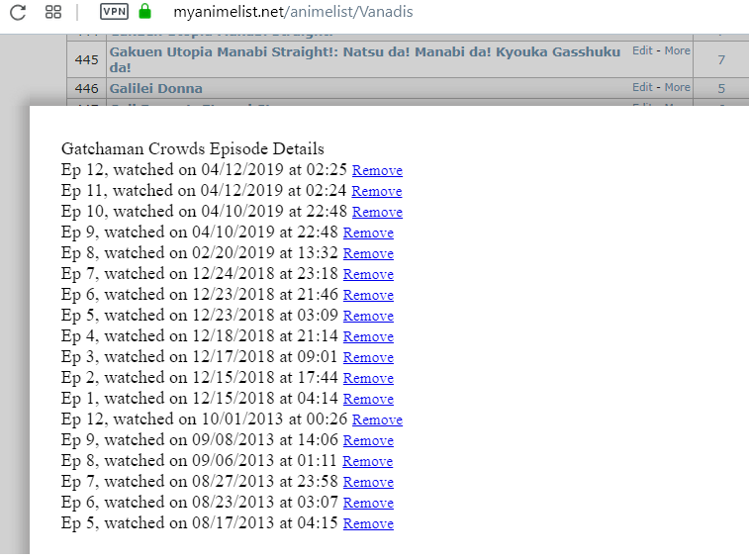Toggle the VPN badge in address bar

pos(114,12)
